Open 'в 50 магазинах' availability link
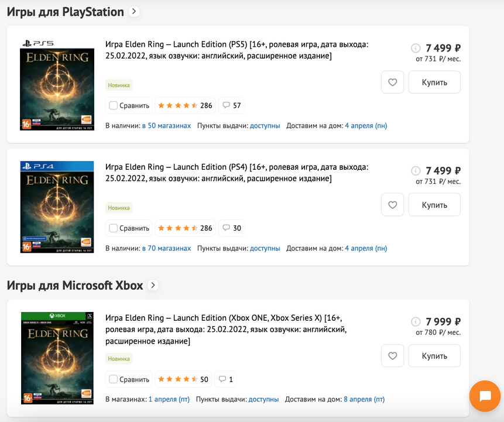This screenshot has height=422, width=504. (x=166, y=126)
